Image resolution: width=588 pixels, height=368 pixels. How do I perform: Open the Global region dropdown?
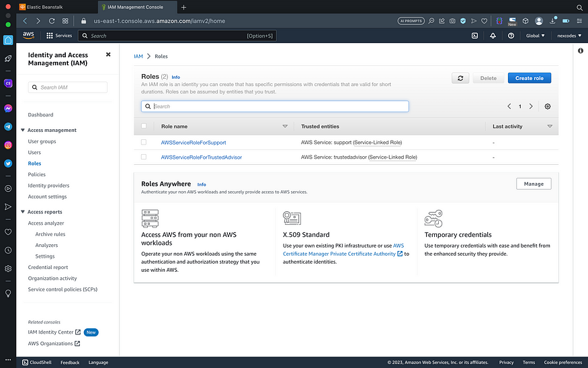[x=535, y=36]
